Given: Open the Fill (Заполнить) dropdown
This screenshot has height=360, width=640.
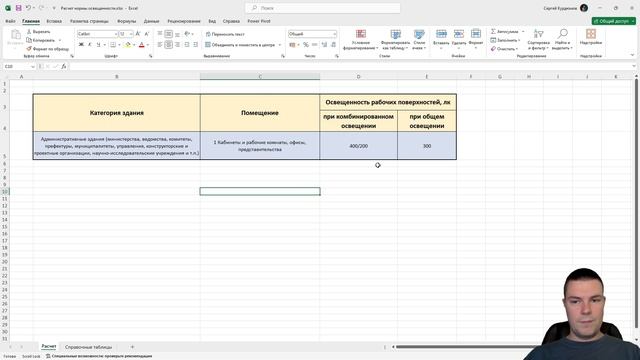Looking at the screenshot, I should 505,40.
